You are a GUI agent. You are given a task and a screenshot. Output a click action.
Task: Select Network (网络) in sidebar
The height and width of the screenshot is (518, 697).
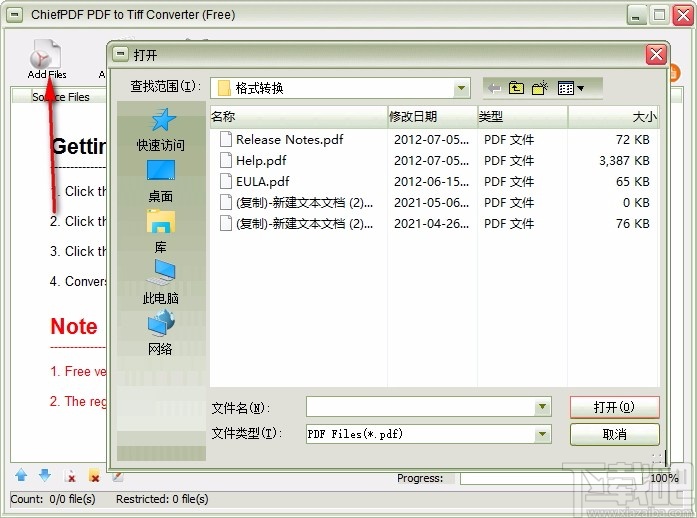[x=161, y=333]
